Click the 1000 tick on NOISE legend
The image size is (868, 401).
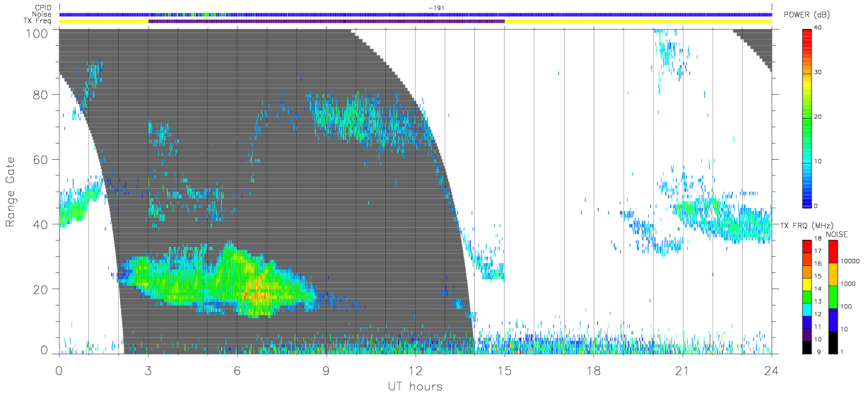pos(848,284)
